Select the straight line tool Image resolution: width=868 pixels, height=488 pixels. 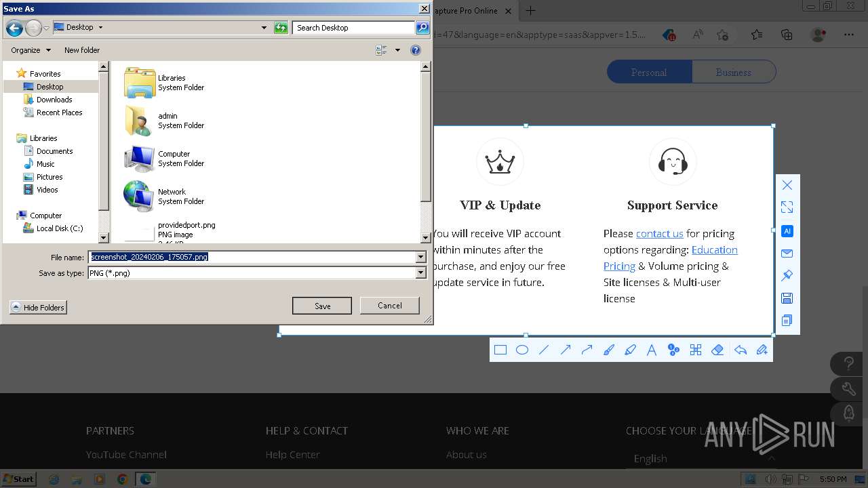tap(544, 350)
